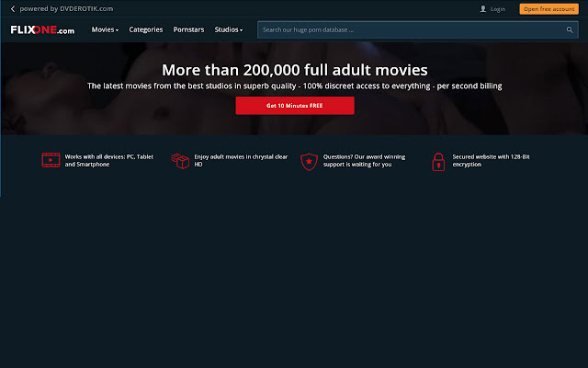Focus the Search our huge database field
This screenshot has width=588, height=368.
tap(418, 29)
